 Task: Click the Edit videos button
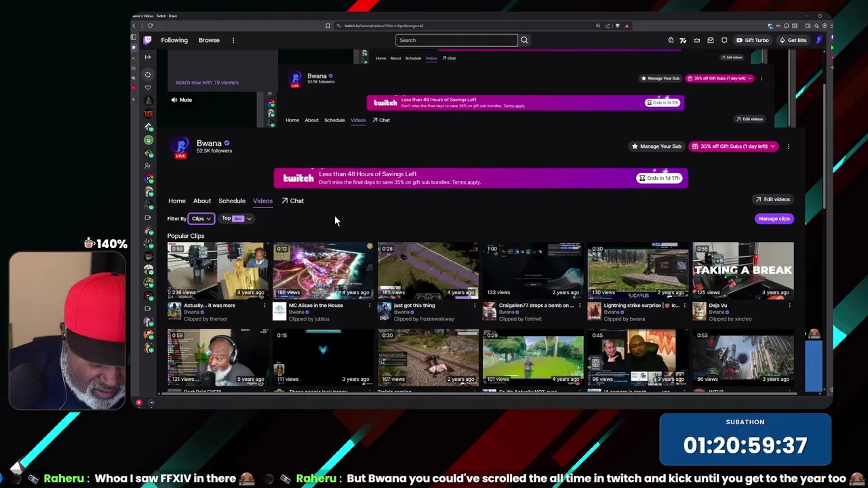click(x=772, y=199)
